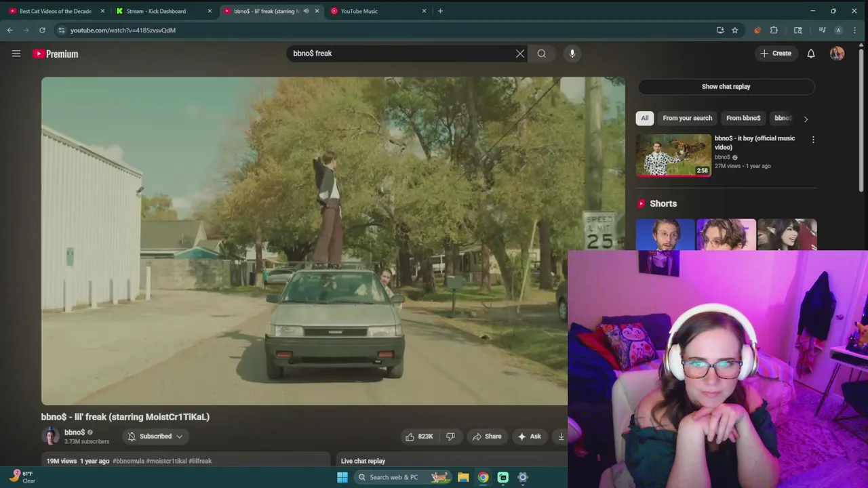This screenshot has width=868, height=488.
Task: Click the browser address bar URL
Action: pyautogui.click(x=123, y=30)
